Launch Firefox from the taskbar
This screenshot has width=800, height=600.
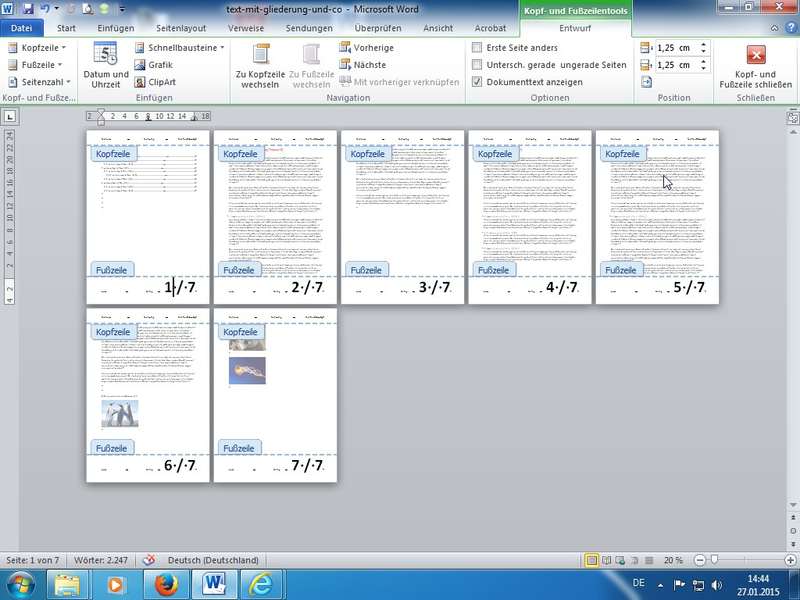click(163, 583)
